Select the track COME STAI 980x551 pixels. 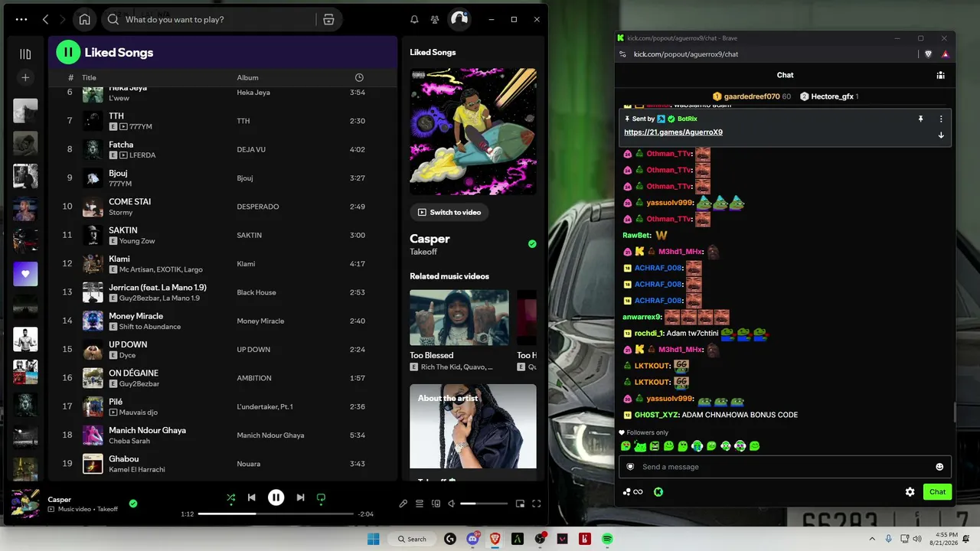pyautogui.click(x=223, y=207)
